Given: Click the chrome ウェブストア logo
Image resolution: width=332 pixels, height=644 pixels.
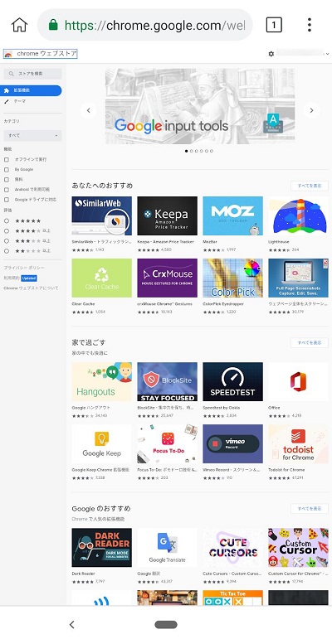Looking at the screenshot, I should [x=41, y=54].
